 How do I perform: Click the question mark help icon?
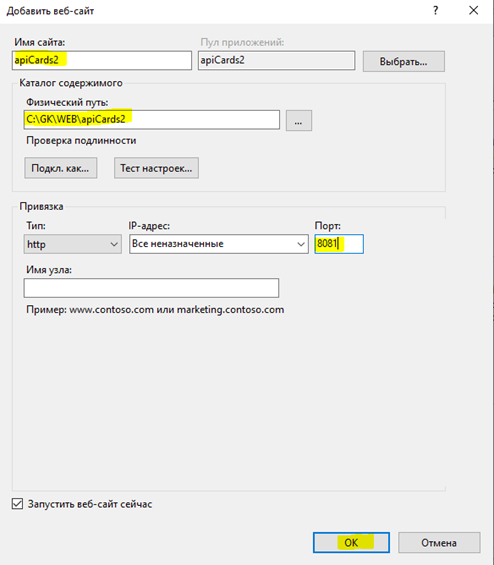click(x=436, y=10)
